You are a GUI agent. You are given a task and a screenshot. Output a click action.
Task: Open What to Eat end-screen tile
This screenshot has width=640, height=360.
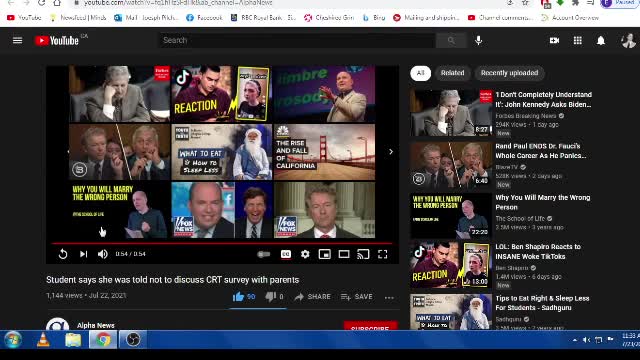pos(222,152)
